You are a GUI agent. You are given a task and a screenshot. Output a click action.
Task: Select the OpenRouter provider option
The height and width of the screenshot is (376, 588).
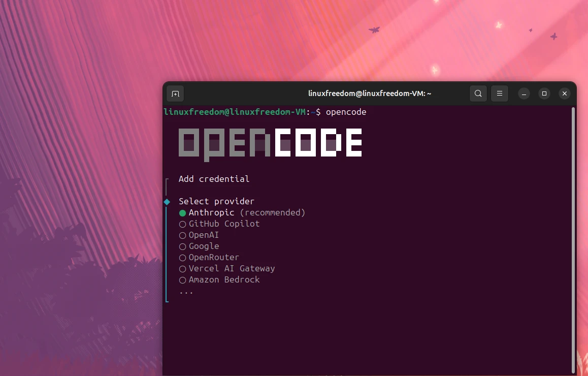pyautogui.click(x=213, y=257)
